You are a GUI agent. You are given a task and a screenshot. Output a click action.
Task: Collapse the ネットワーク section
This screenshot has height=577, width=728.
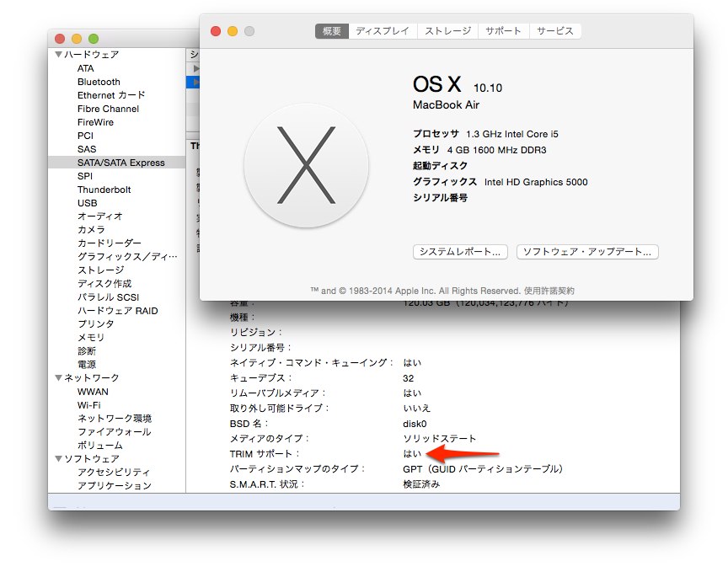[x=58, y=378]
